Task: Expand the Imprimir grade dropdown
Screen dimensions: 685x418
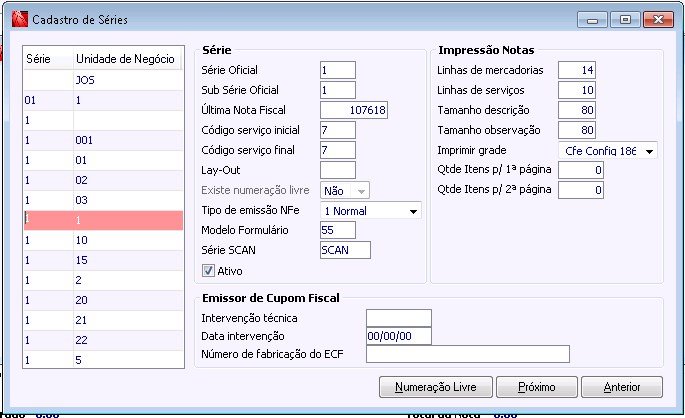Action: click(x=650, y=150)
